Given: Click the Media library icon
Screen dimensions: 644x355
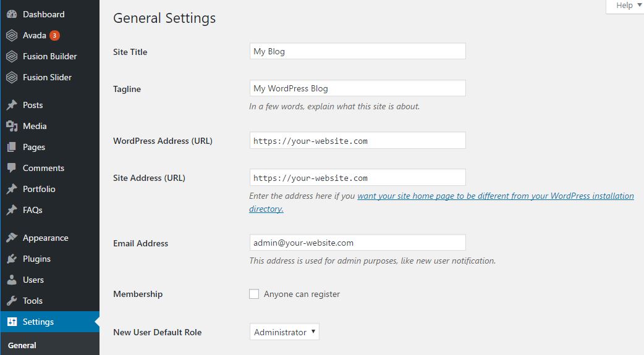Looking at the screenshot, I should coord(12,126).
